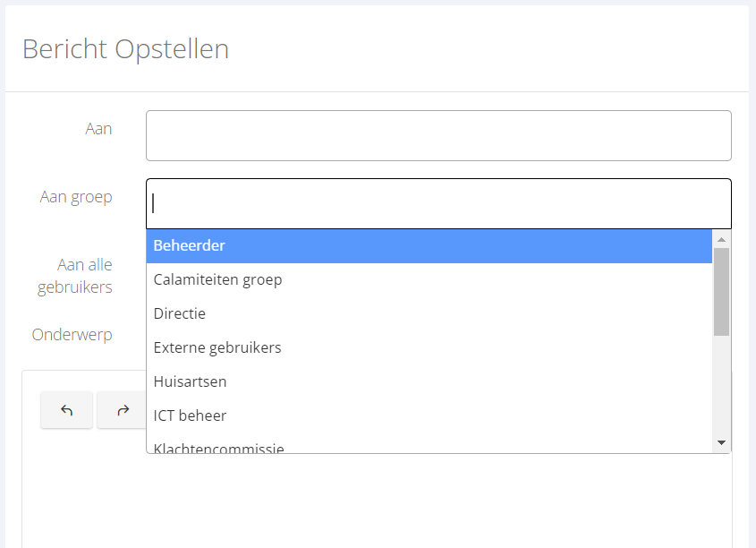Pick Directie in the group dropdown
Viewport: 756px width, 548px height.
click(x=429, y=313)
